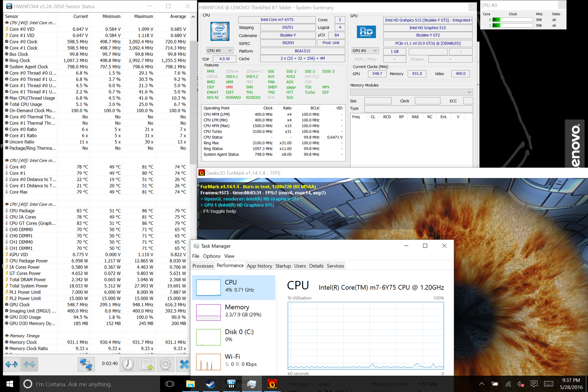This screenshot has width=588, height=392.
Task: Select the HWiNFO taskbar icon
Action: click(231, 384)
